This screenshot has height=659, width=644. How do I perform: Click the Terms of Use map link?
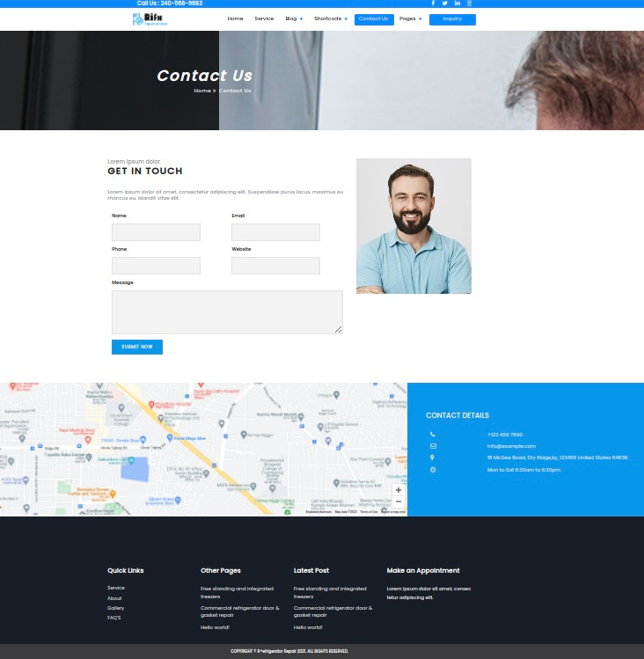pos(369,511)
